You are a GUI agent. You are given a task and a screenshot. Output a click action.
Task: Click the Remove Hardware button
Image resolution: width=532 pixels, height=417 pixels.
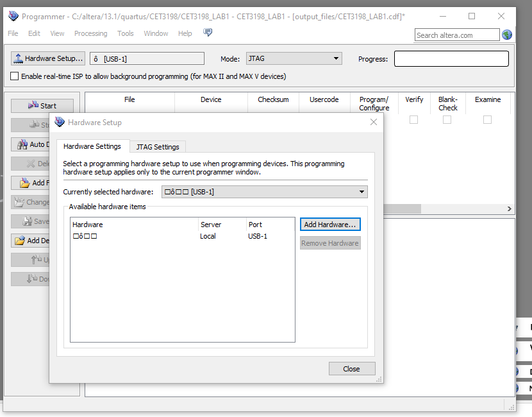[x=330, y=243]
